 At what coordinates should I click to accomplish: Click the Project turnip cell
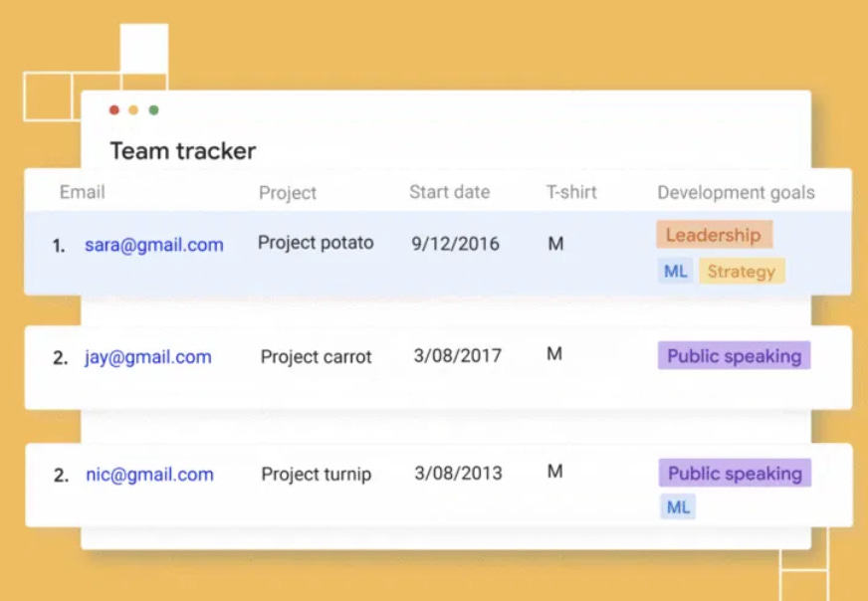tap(316, 474)
